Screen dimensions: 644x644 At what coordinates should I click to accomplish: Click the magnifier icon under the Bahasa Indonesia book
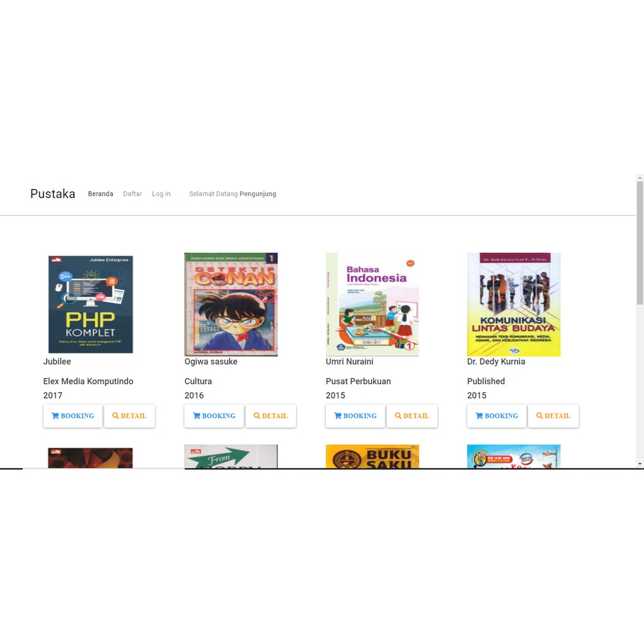tap(398, 416)
